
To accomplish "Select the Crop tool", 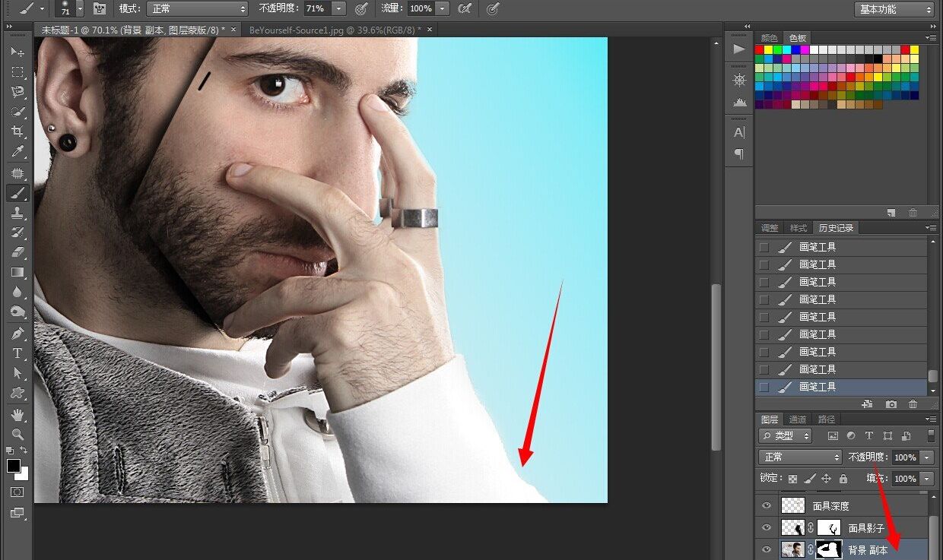I will point(17,131).
